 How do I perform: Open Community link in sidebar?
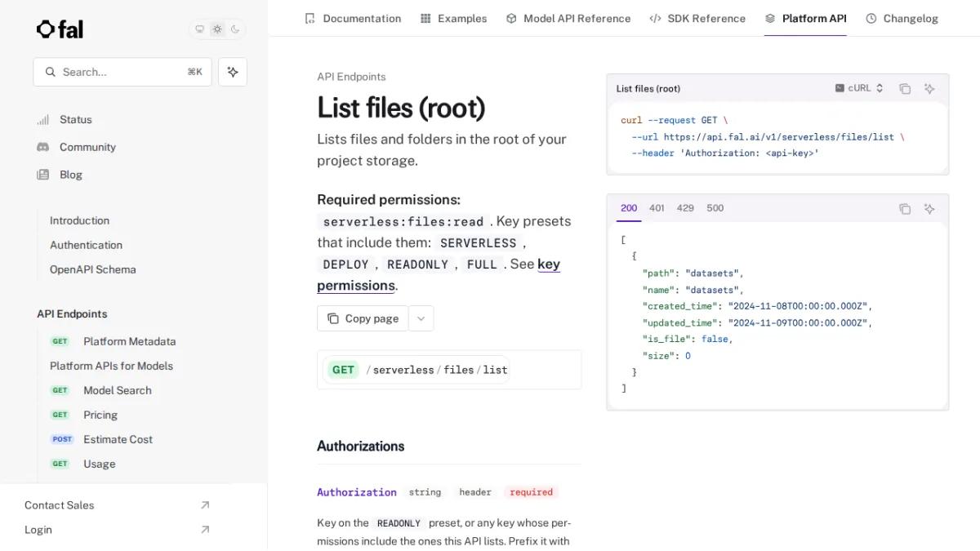click(x=87, y=147)
